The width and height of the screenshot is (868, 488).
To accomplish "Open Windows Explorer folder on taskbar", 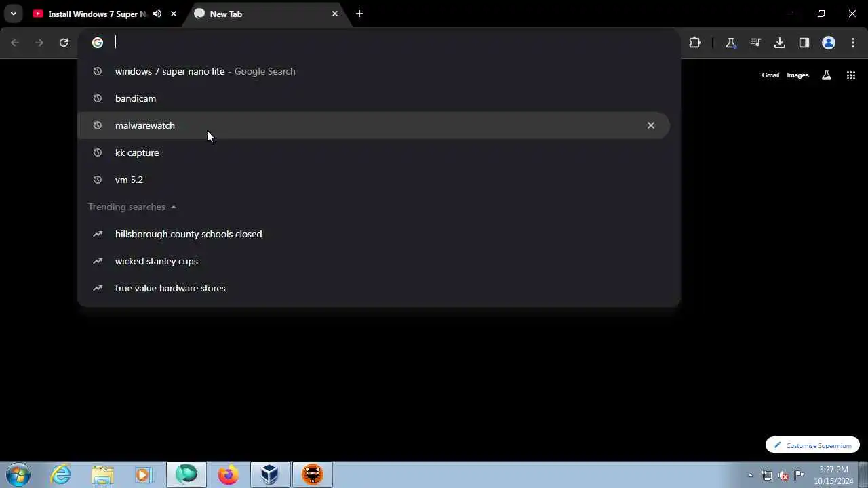I will 102,474.
